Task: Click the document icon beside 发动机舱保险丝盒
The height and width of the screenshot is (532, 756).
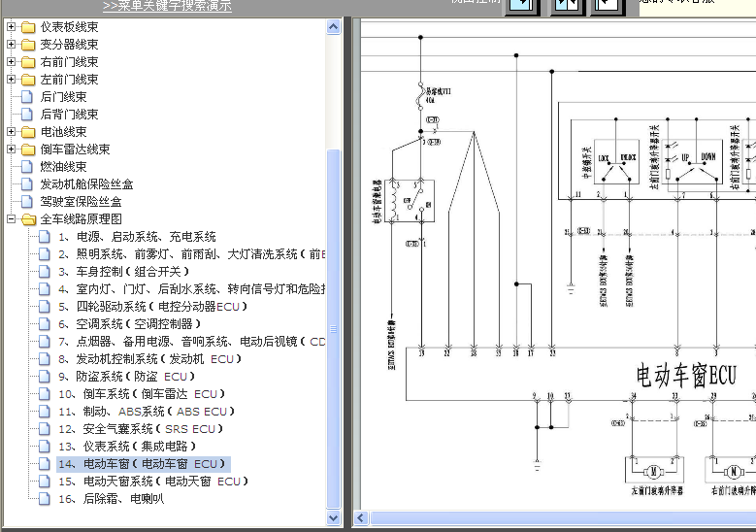Action: [27, 183]
